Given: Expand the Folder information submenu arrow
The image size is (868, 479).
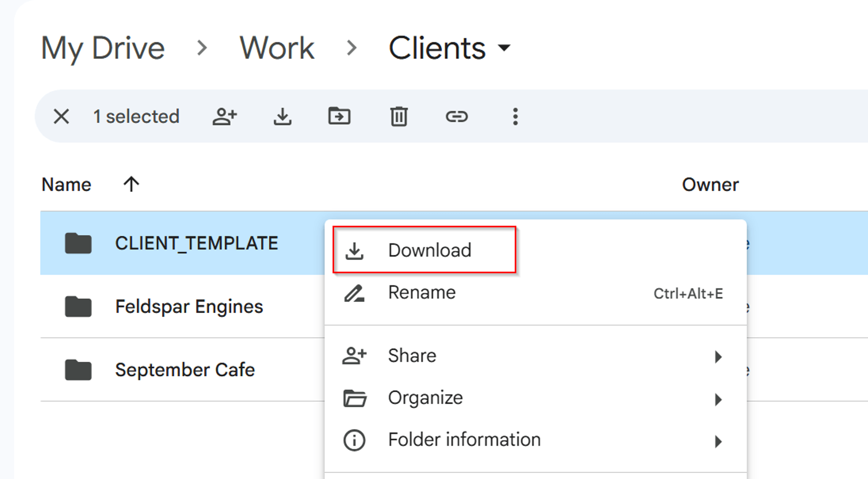Looking at the screenshot, I should [x=718, y=441].
